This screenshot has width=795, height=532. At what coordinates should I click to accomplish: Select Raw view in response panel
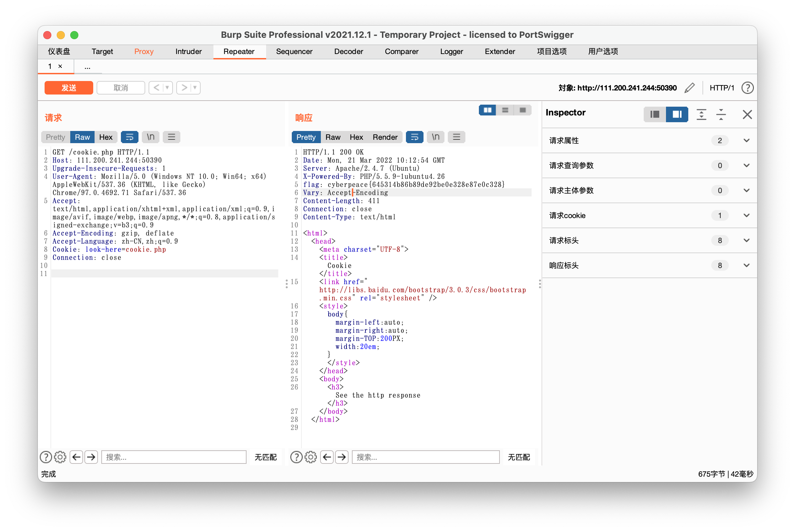coord(333,137)
